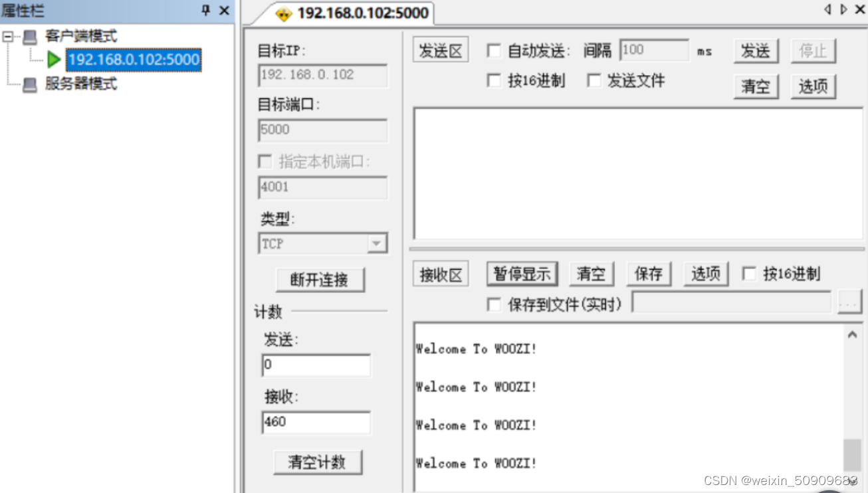Click the 间隔 interval field
868x493 pixels.
655,50
